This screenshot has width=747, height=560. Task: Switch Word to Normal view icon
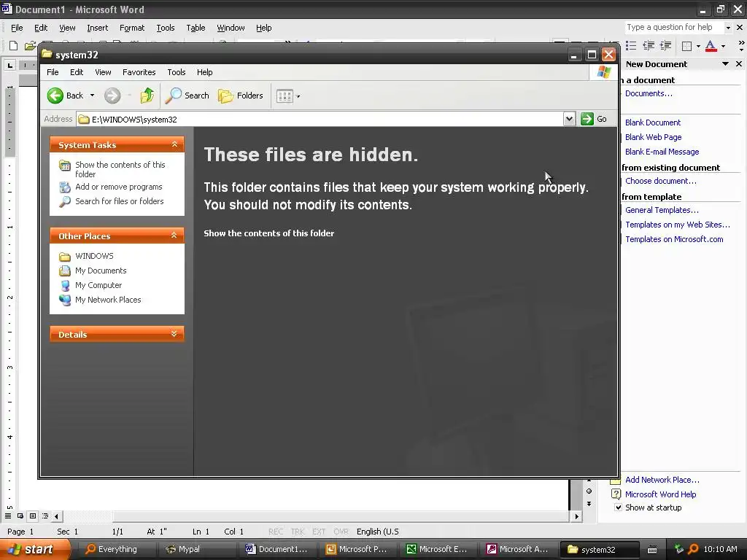click(x=8, y=516)
